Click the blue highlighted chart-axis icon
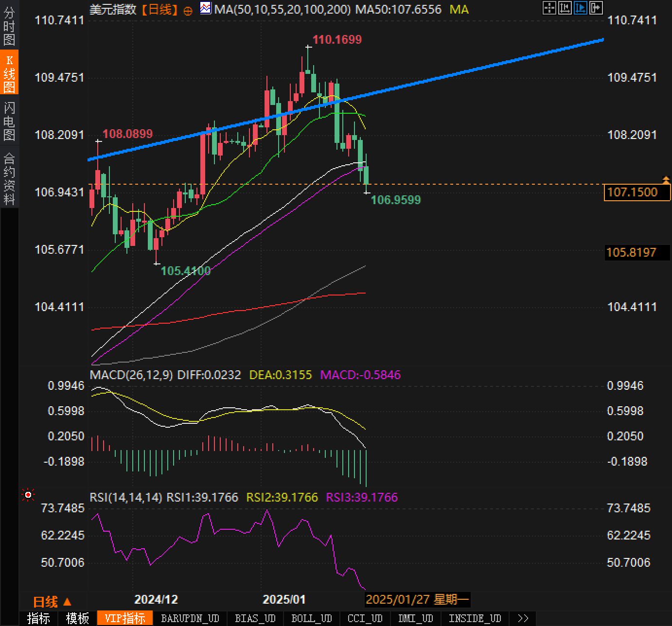Viewport: 672px width, 626px height. [x=580, y=8]
